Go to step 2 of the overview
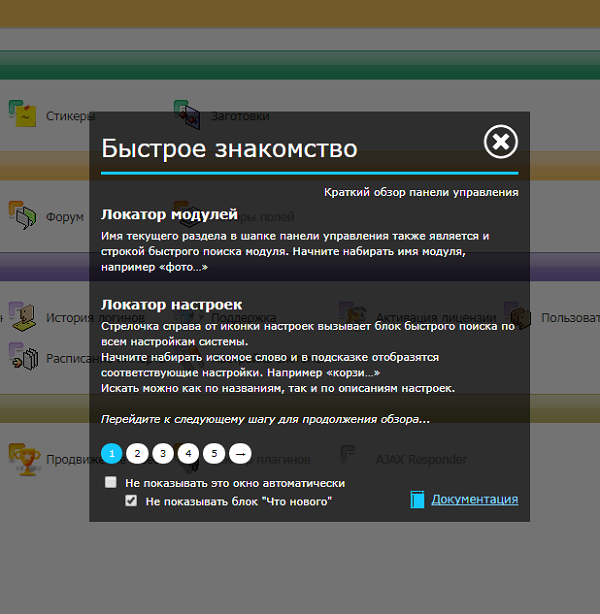This screenshot has height=614, width=600. [137, 453]
